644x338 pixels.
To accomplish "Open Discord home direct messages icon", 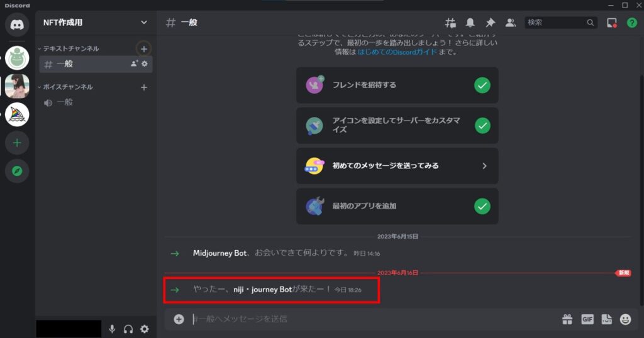I will click(x=17, y=25).
